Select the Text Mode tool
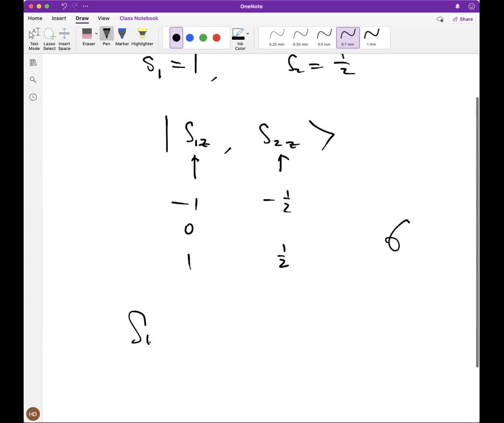The height and width of the screenshot is (423, 504). (x=34, y=38)
